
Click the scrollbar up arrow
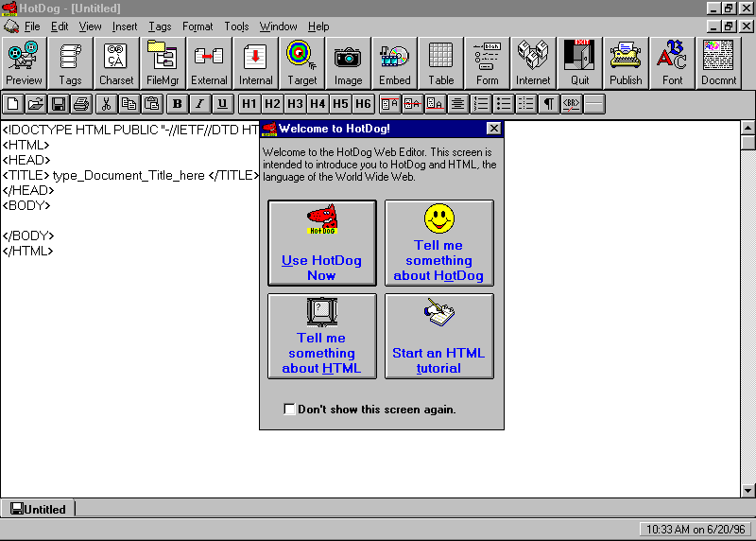tap(747, 128)
